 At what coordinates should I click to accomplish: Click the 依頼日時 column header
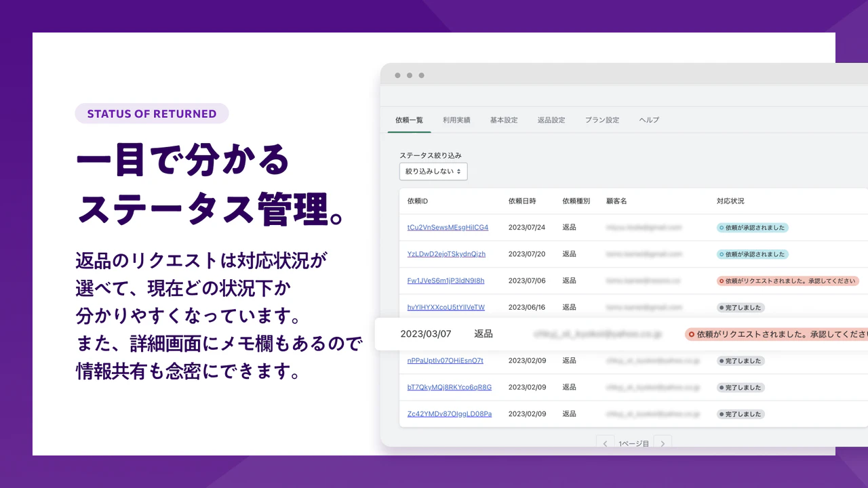(x=522, y=201)
